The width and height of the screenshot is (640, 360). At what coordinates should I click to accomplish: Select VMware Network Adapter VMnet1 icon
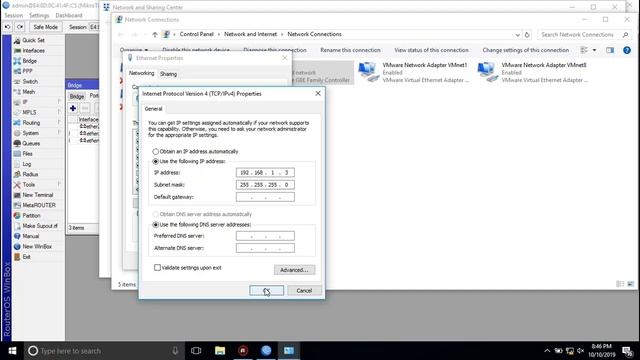pyautogui.click(x=368, y=72)
